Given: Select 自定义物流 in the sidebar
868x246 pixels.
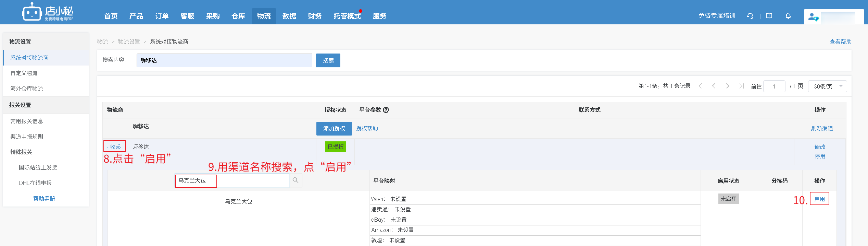Looking at the screenshot, I should [x=24, y=73].
